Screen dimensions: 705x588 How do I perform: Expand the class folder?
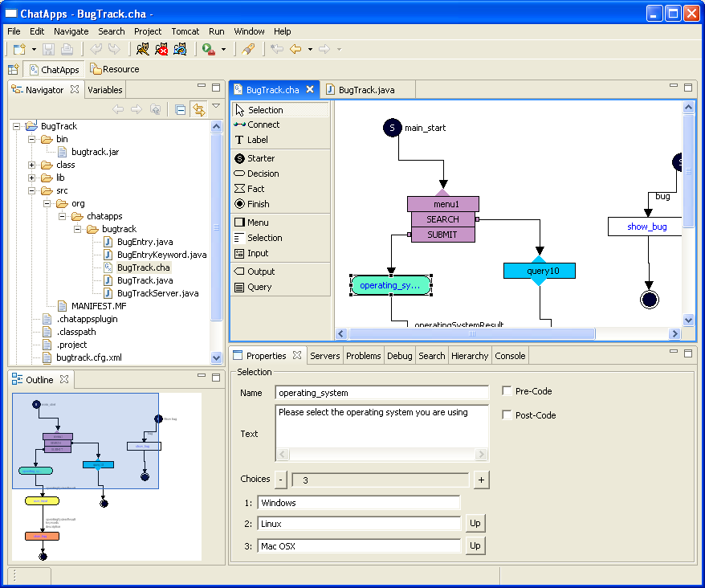pos(32,165)
